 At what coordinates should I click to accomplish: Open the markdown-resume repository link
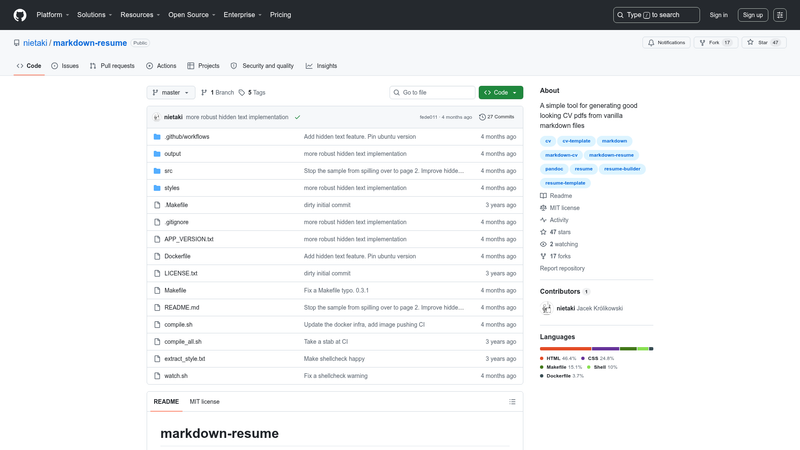click(x=90, y=43)
